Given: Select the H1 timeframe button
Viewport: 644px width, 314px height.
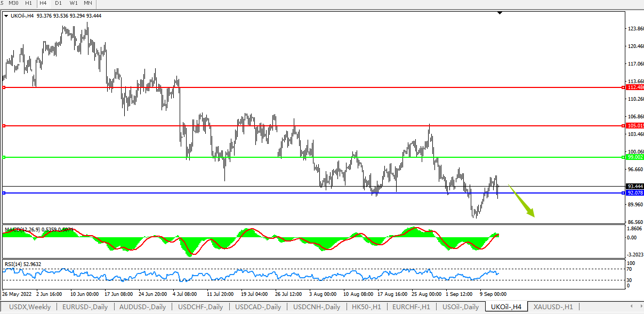Looking at the screenshot, I should pos(28,3).
